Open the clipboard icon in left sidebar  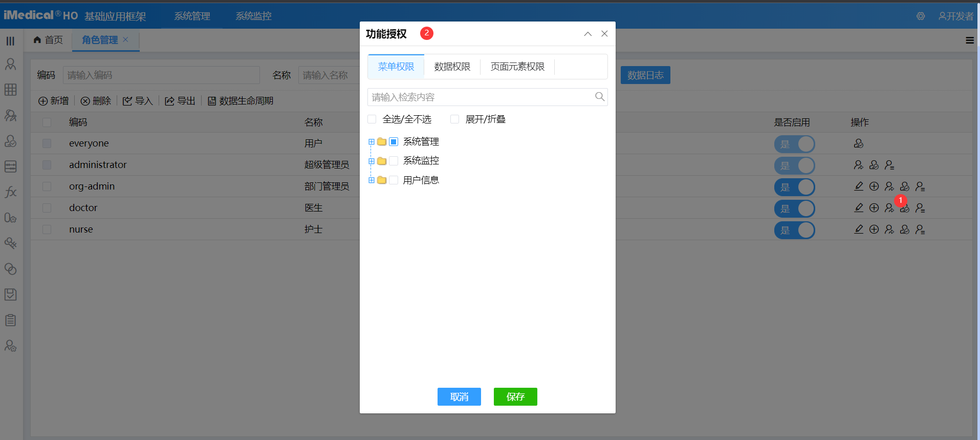(10, 320)
